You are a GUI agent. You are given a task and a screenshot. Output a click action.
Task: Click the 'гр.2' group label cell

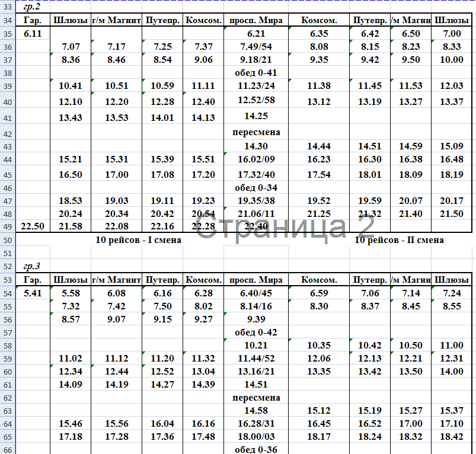pyautogui.click(x=33, y=7)
